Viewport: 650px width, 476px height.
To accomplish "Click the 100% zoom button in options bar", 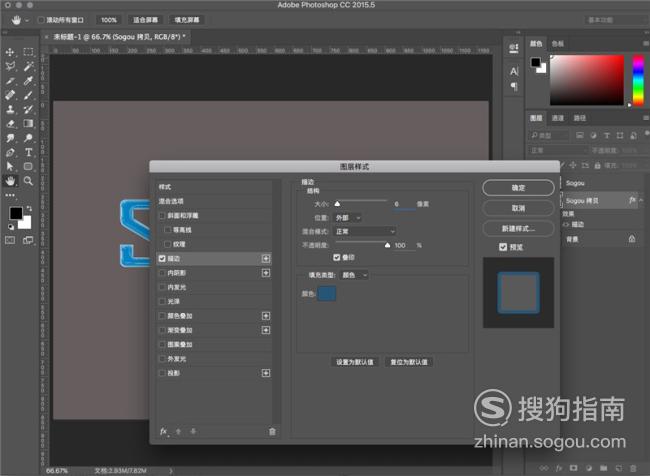I will [x=109, y=20].
